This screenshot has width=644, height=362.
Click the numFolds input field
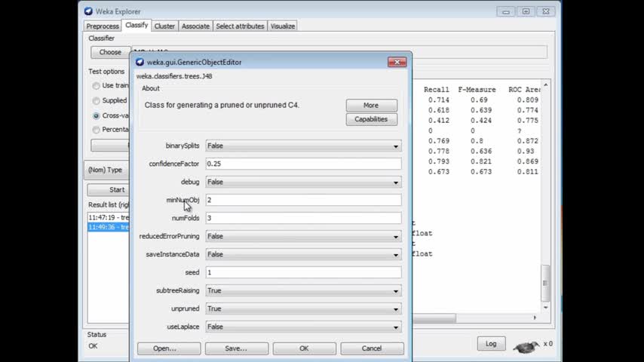click(303, 218)
